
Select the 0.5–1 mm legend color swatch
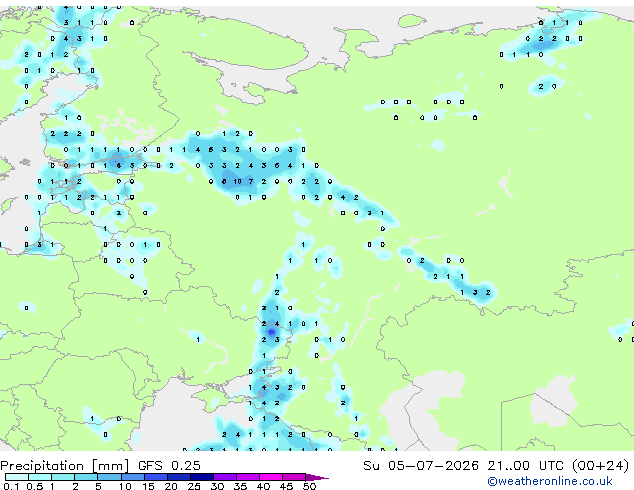click(x=40, y=477)
